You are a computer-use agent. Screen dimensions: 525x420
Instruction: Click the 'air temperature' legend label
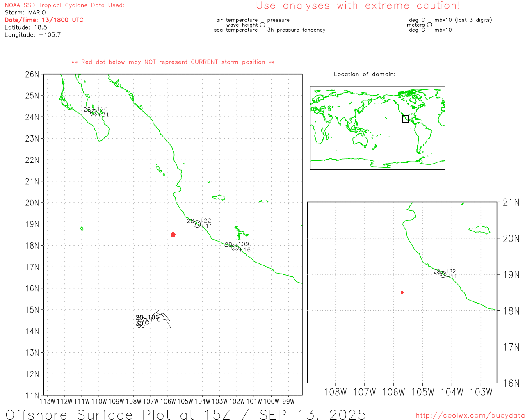[237, 20]
